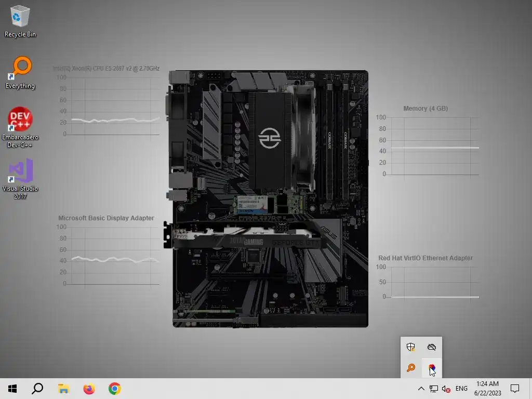Click the Corsair RAM sticks on motherboard

coord(337,142)
